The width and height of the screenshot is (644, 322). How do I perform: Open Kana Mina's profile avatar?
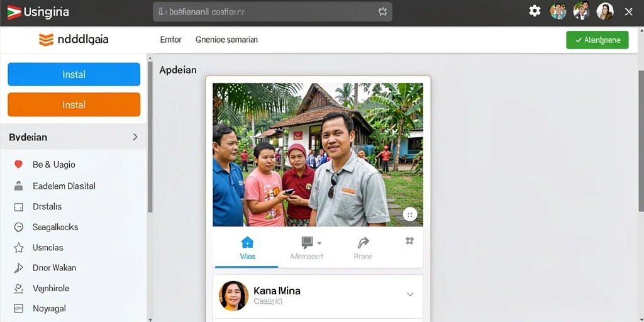click(234, 296)
